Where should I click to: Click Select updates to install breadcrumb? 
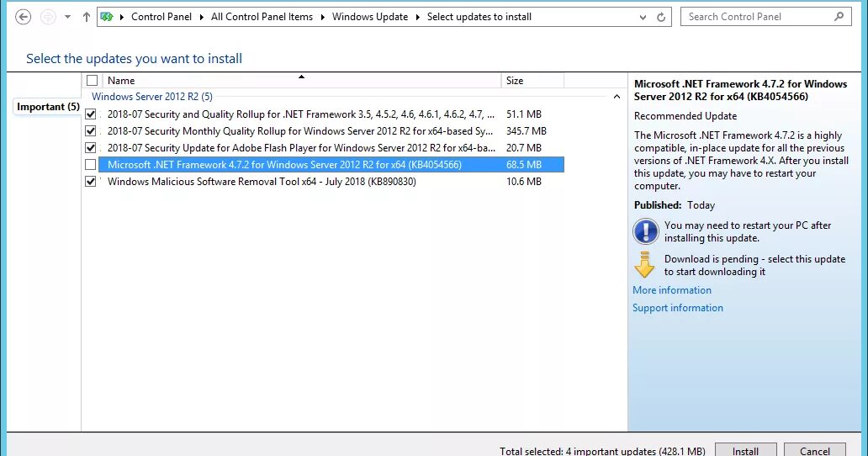click(x=479, y=17)
